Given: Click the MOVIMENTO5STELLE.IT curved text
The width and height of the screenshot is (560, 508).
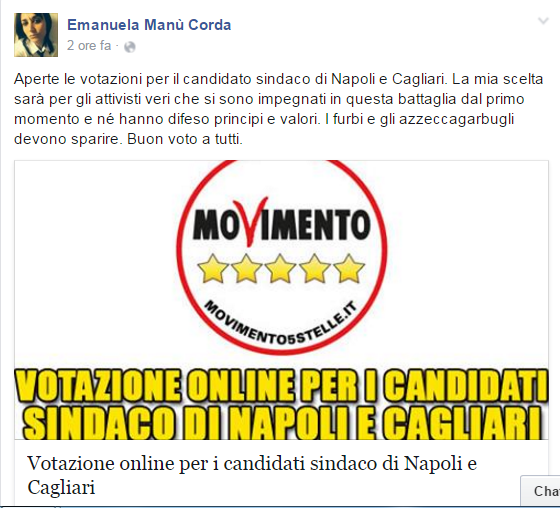Looking at the screenshot, I should pyautogui.click(x=280, y=323).
